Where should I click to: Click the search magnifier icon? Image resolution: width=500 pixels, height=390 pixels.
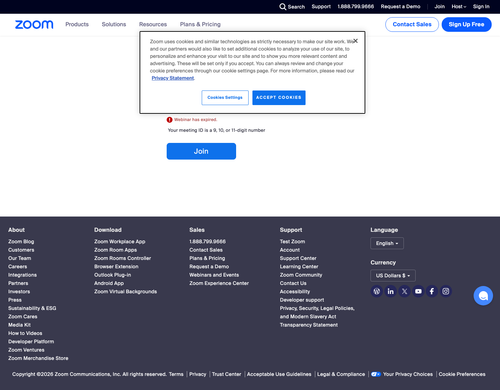pos(283,7)
